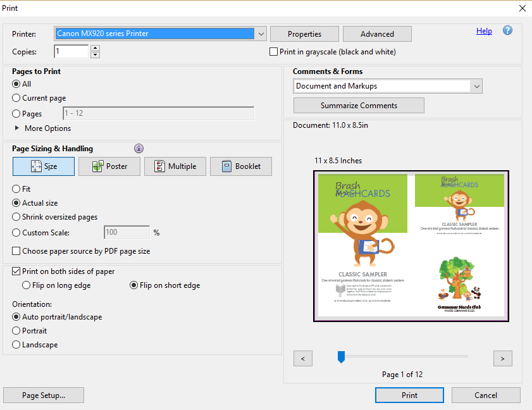Click the page preview slider handle

[341, 357]
